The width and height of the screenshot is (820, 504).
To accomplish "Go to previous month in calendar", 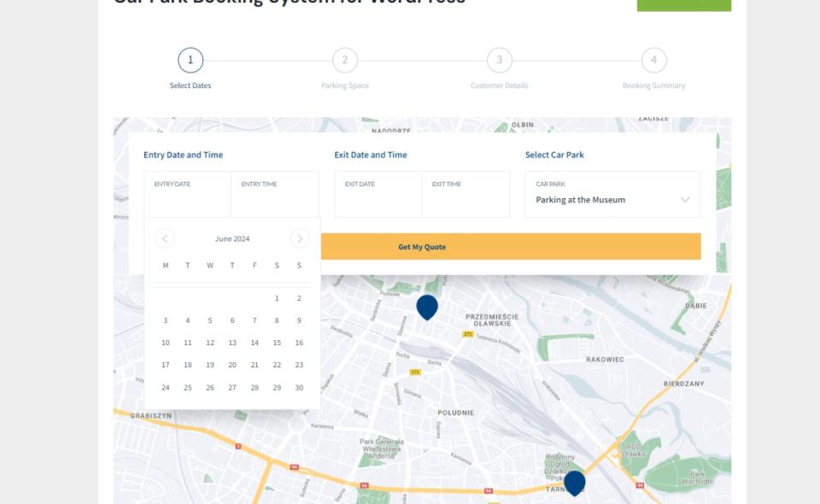I will [165, 238].
